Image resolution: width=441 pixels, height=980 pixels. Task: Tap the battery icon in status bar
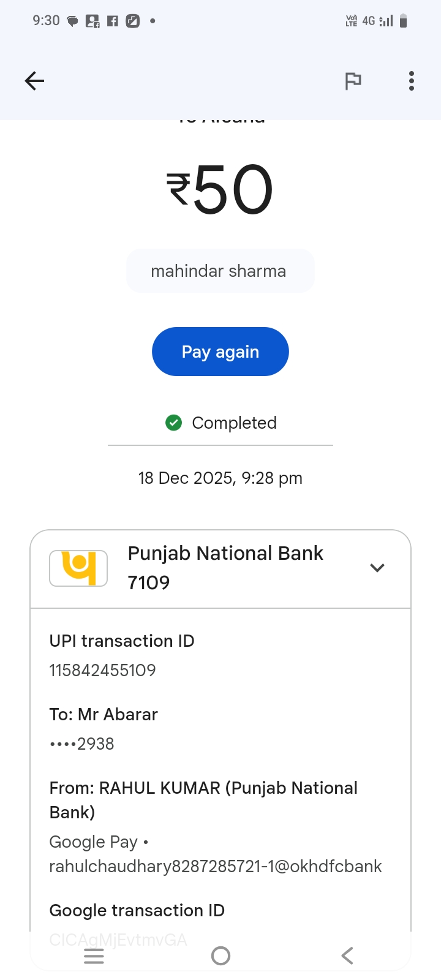tap(403, 21)
